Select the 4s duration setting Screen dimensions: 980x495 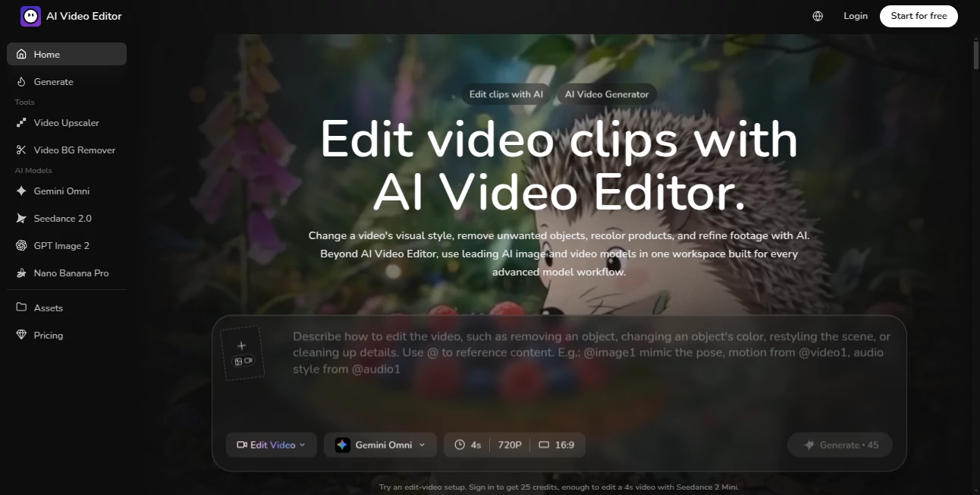[468, 445]
